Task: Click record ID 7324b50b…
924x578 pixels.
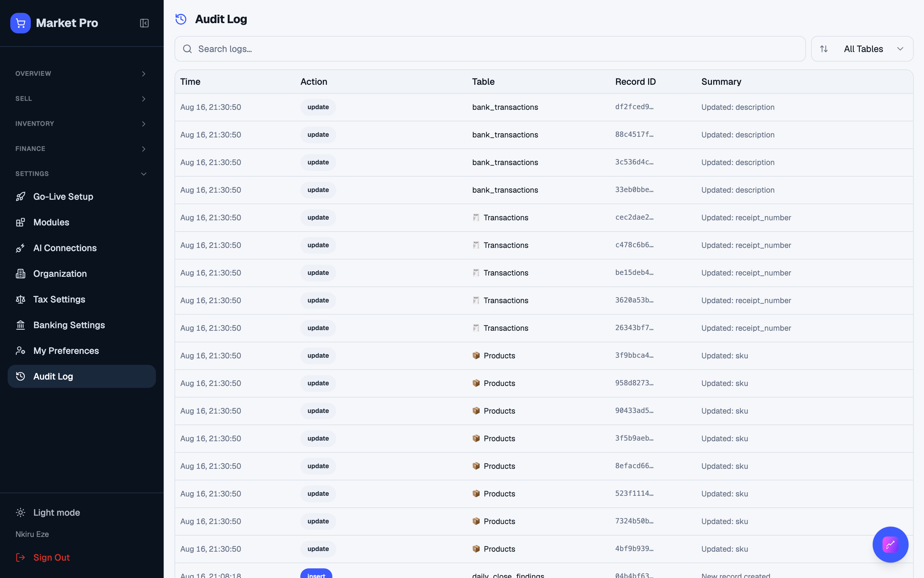Action: click(634, 521)
